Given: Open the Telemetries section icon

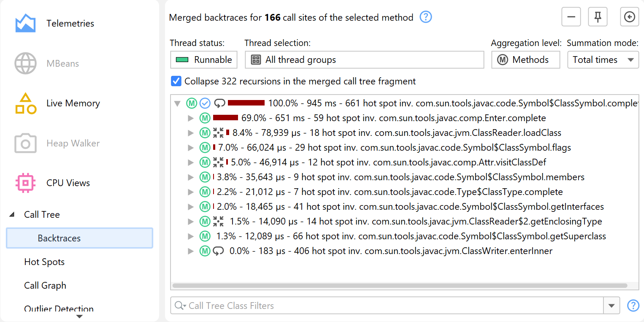Looking at the screenshot, I should [x=25, y=24].
